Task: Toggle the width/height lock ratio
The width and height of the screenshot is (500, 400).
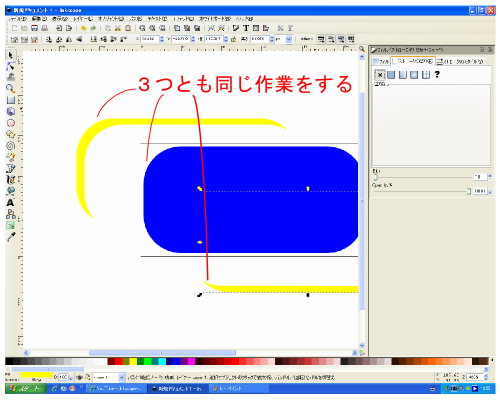Action: 234,39
